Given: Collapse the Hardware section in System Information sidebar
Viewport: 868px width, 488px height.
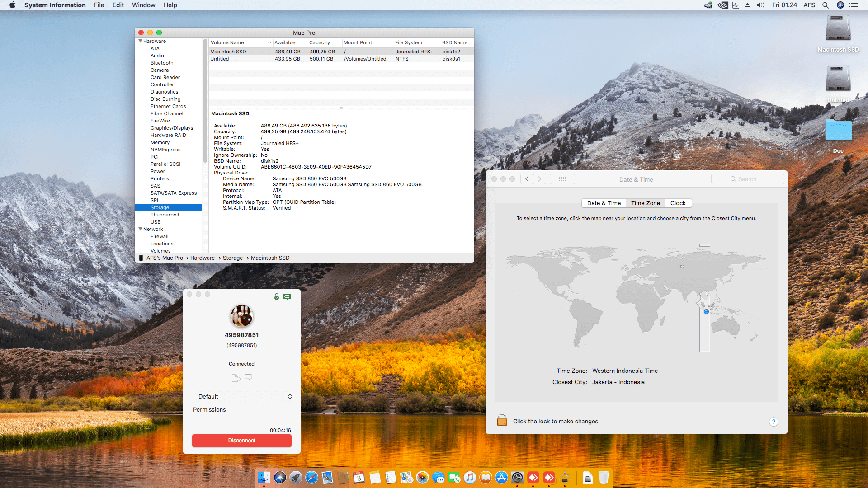Looking at the screenshot, I should click(141, 41).
